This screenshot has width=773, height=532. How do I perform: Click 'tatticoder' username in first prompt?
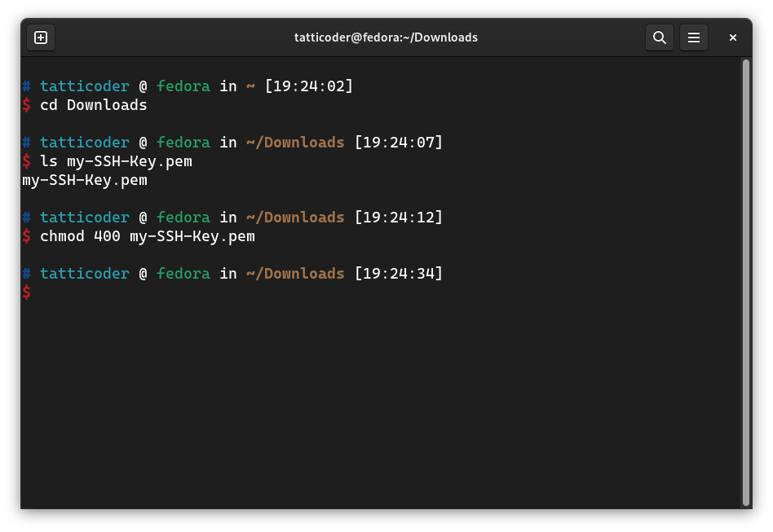85,86
